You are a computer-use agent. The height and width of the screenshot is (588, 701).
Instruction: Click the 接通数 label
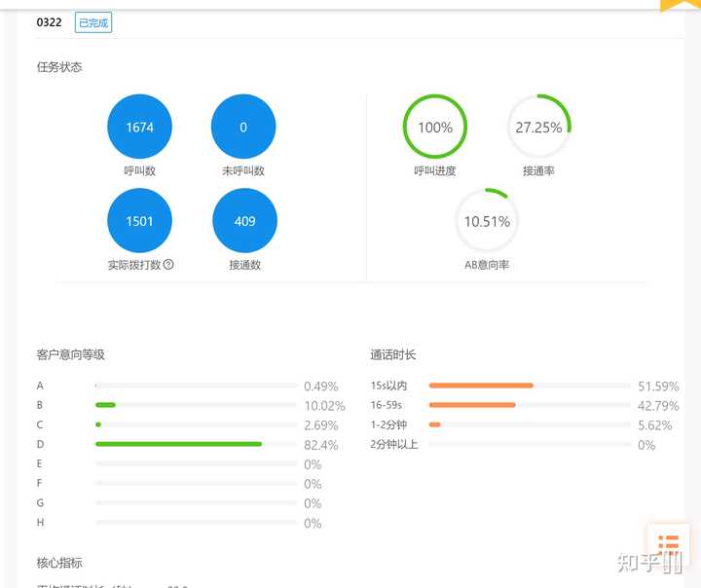click(x=245, y=265)
